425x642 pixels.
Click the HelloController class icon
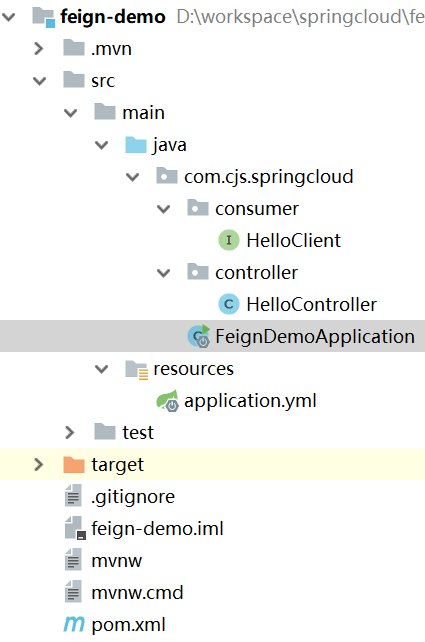(228, 304)
